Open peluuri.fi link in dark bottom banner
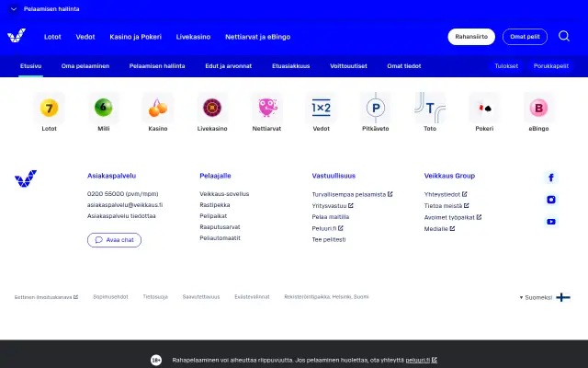The width and height of the screenshot is (588, 368). pyautogui.click(x=421, y=360)
